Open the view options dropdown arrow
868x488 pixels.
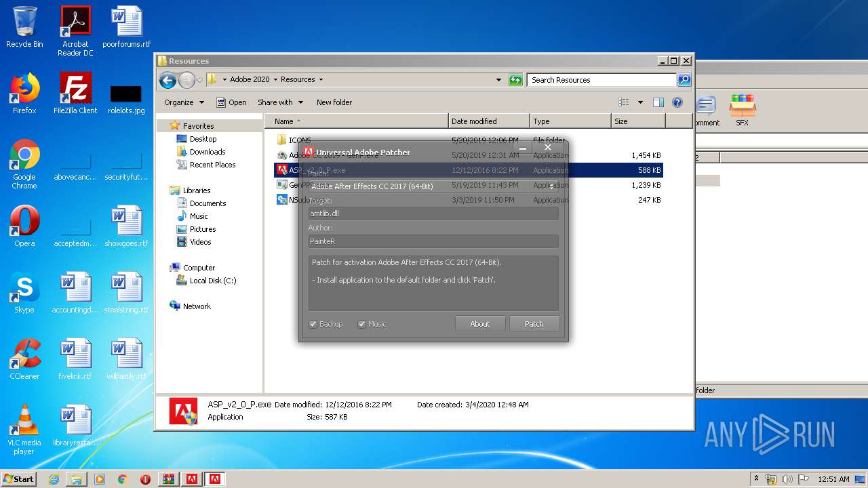tap(640, 102)
